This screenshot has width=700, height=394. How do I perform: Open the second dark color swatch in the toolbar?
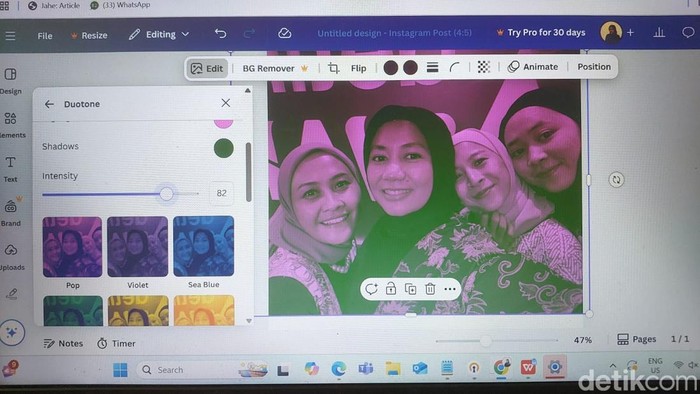point(410,68)
